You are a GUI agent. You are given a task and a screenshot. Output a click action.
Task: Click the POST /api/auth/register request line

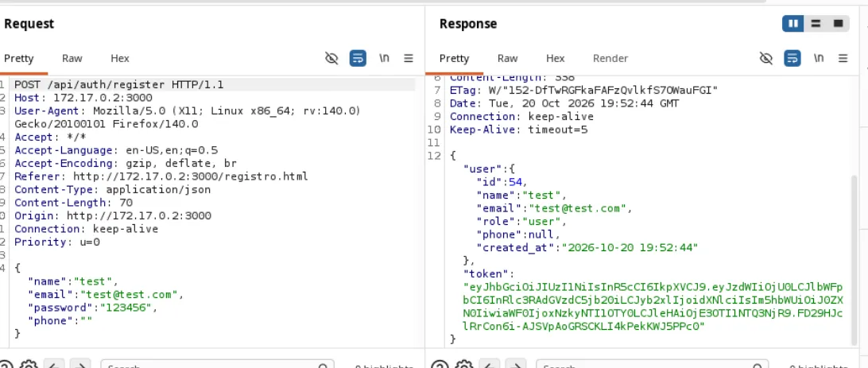coord(119,85)
